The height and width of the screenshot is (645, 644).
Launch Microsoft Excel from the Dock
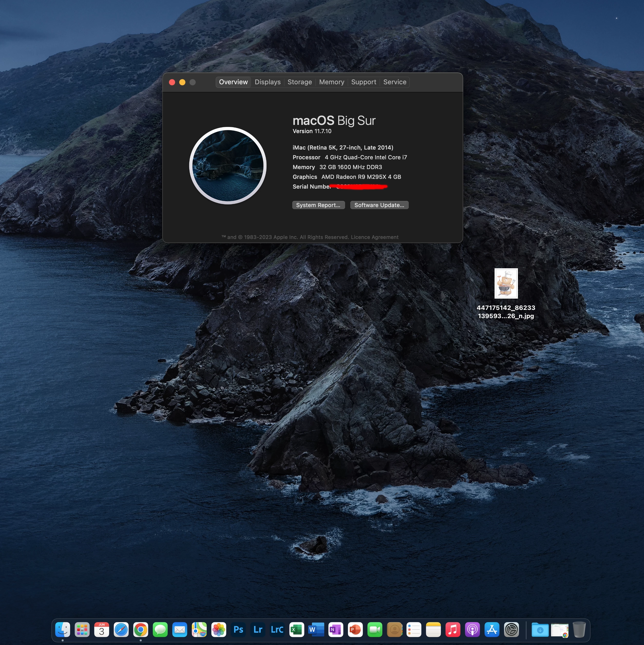pos(297,630)
